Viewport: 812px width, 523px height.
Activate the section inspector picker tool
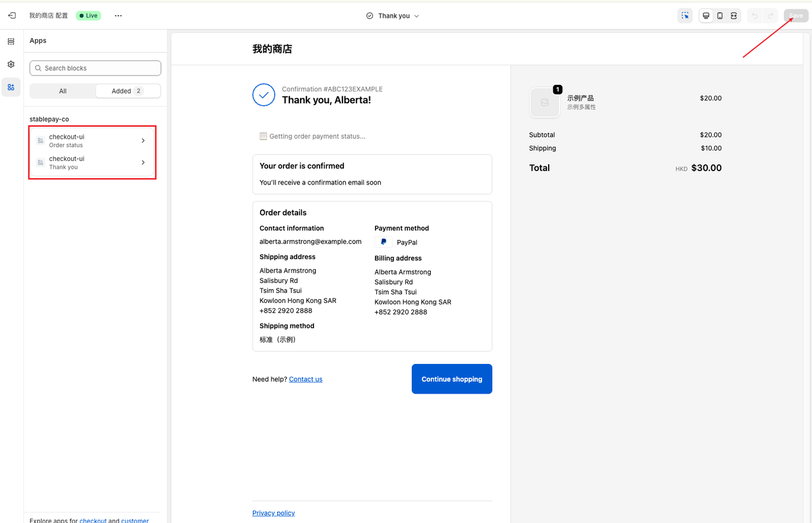[685, 15]
